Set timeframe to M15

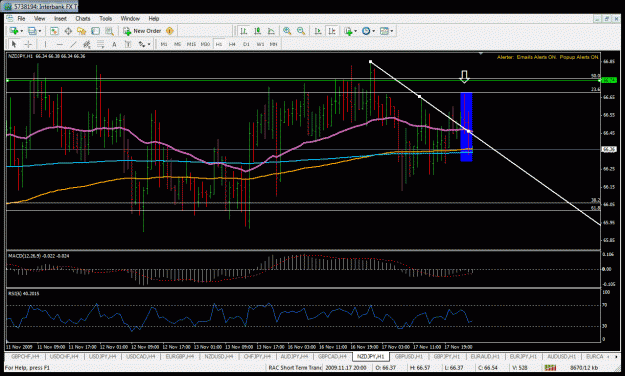pos(191,44)
